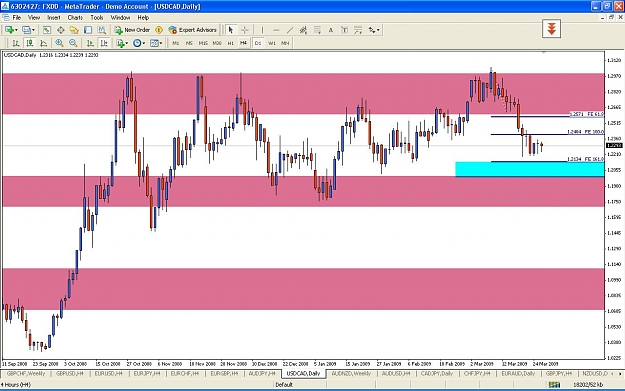Screen dimensions: 625x391
Task: Select the Fibonacci Expansion tool icon
Action: pos(358,30)
